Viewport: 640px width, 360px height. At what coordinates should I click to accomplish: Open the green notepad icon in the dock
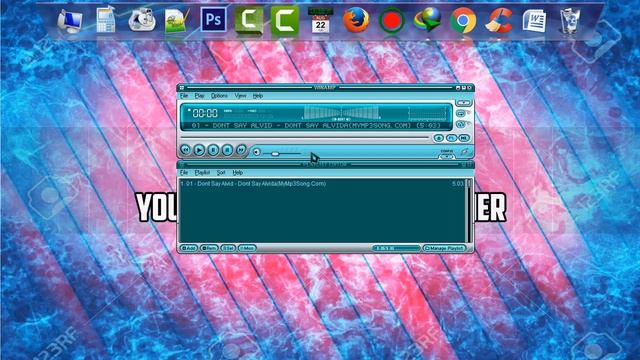pyautogui.click(x=177, y=20)
